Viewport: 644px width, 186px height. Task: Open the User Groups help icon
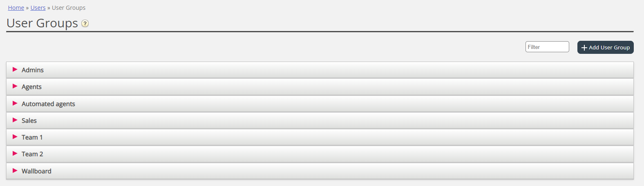(85, 24)
